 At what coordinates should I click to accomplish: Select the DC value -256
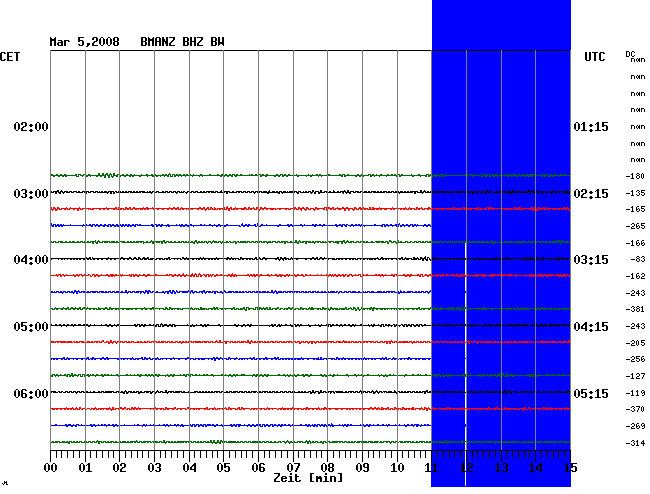[635, 359]
